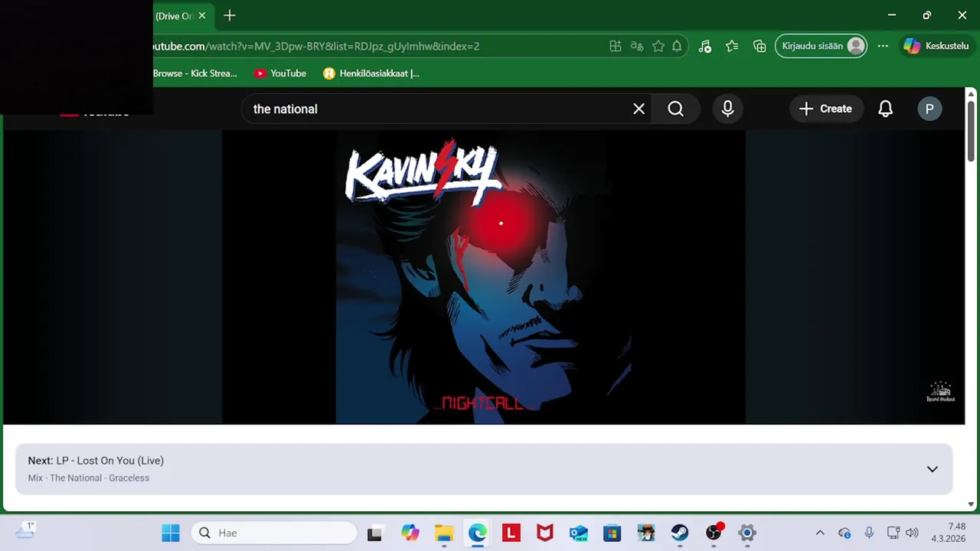Clear the YouTube search box text
The height and width of the screenshot is (551, 980).
point(639,109)
